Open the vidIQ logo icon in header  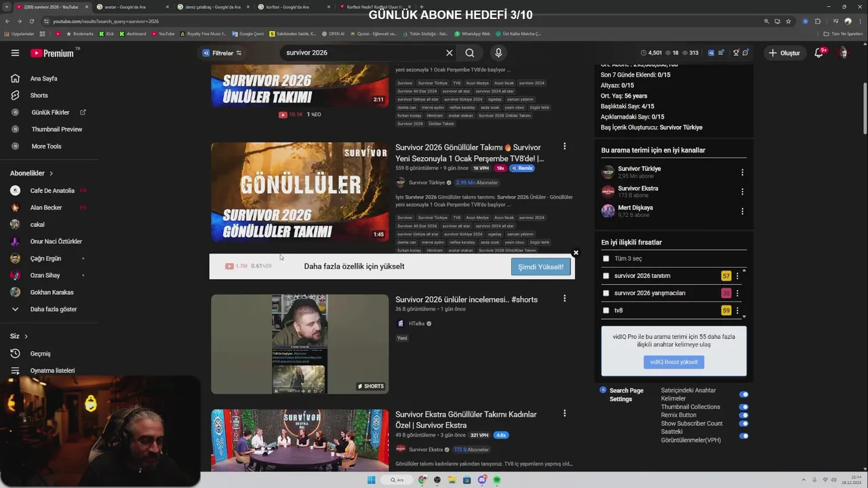(x=711, y=53)
